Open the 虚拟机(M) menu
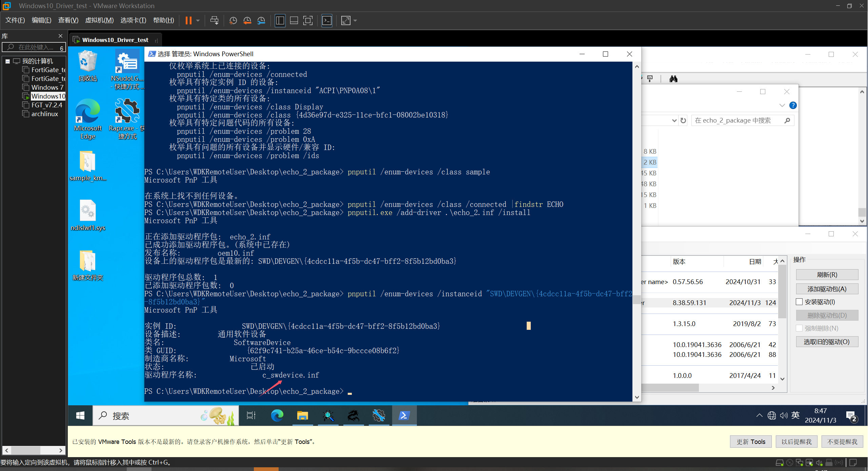This screenshot has width=868, height=471. [99, 20]
